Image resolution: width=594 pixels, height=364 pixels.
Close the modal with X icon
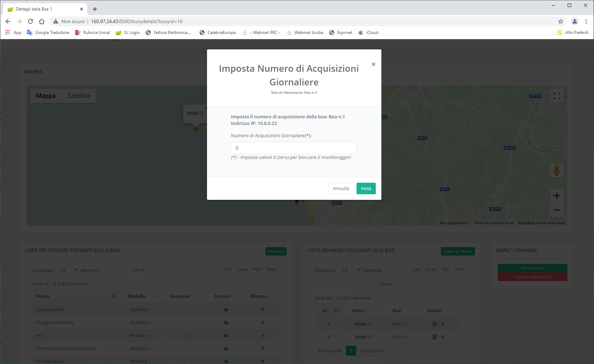coord(373,64)
